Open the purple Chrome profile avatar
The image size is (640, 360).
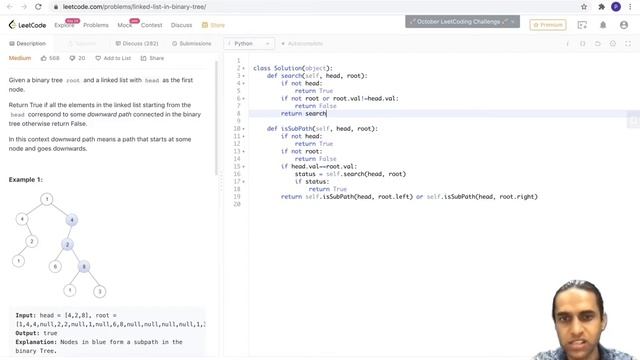click(616, 7)
